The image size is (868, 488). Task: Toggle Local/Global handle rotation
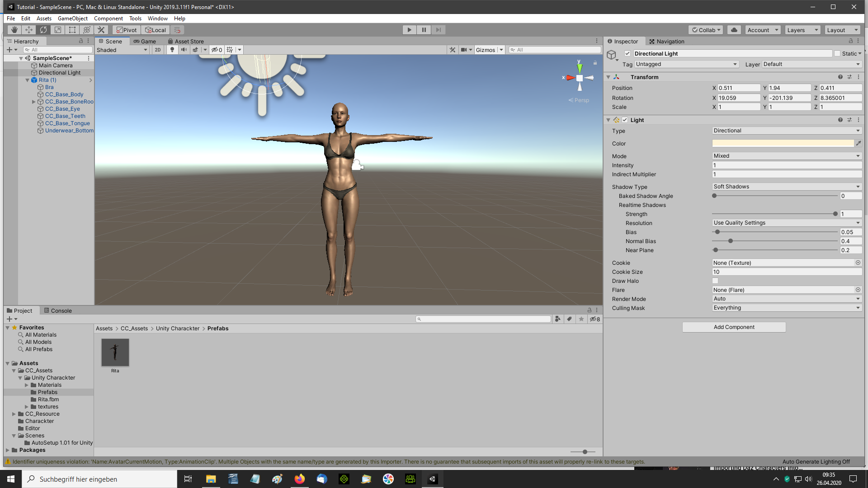coord(156,30)
